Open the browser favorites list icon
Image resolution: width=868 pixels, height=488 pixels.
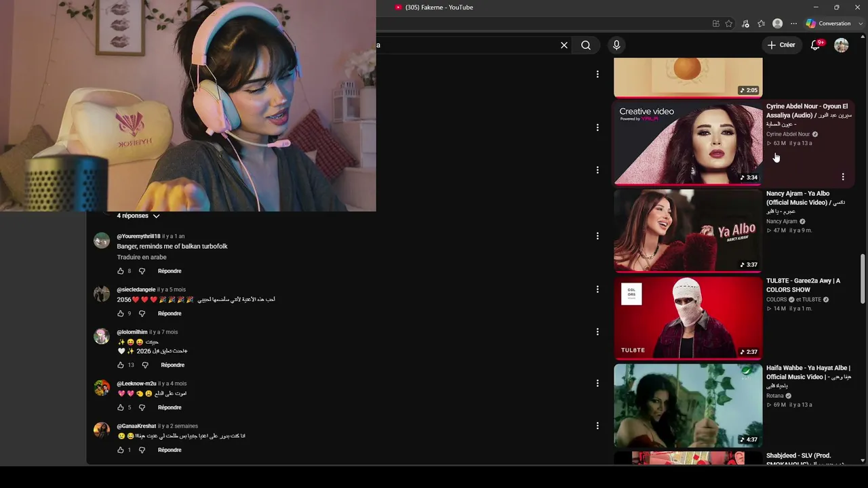(x=762, y=24)
